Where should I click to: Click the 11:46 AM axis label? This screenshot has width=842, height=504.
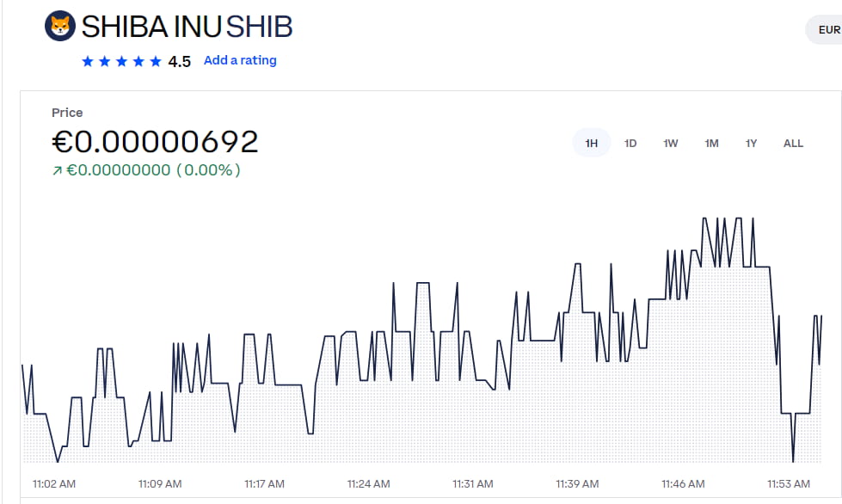(x=683, y=483)
